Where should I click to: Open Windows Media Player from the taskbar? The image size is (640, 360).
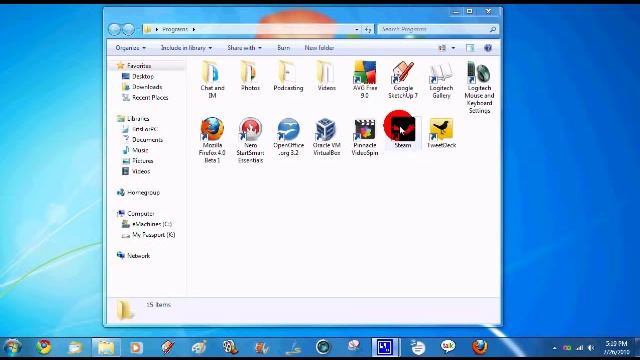136,347
